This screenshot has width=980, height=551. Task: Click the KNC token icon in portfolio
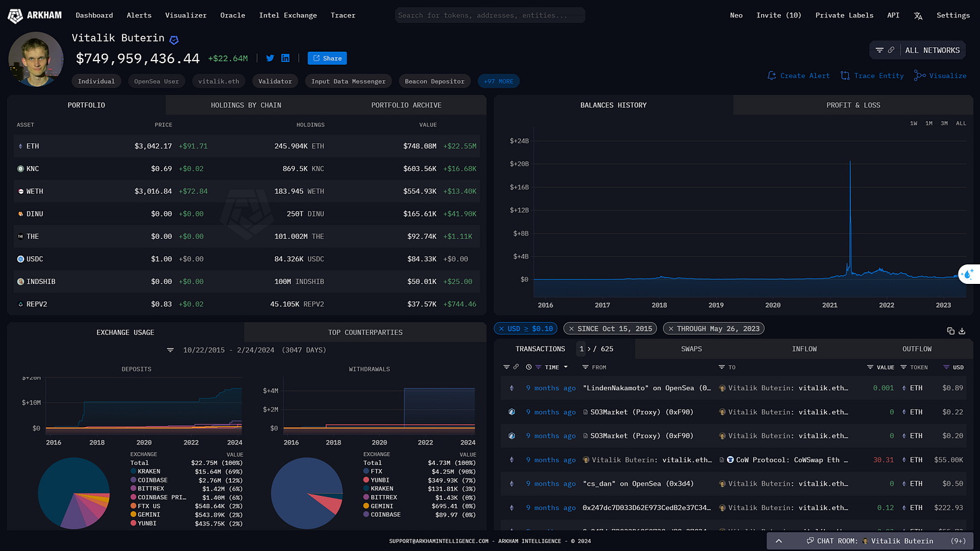point(20,169)
